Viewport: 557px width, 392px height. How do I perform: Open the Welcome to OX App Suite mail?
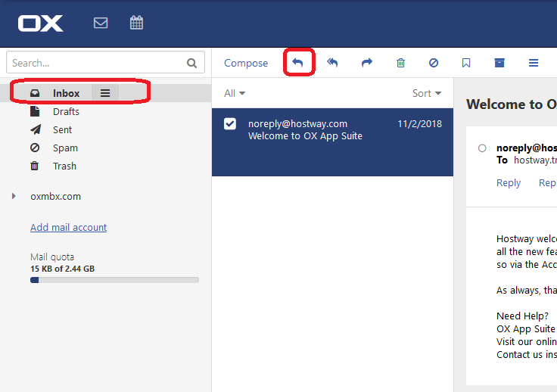pos(332,142)
